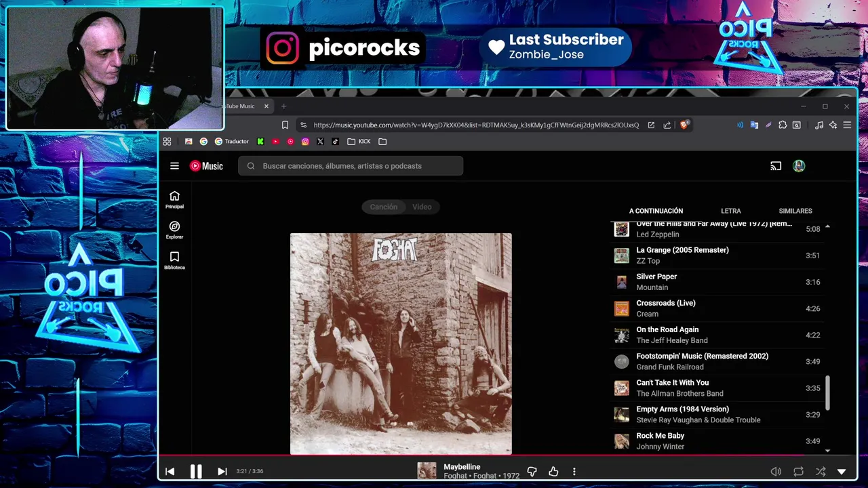The width and height of the screenshot is (868, 488).
Task: Click Grand Funk Railroad artist name
Action: 669,367
